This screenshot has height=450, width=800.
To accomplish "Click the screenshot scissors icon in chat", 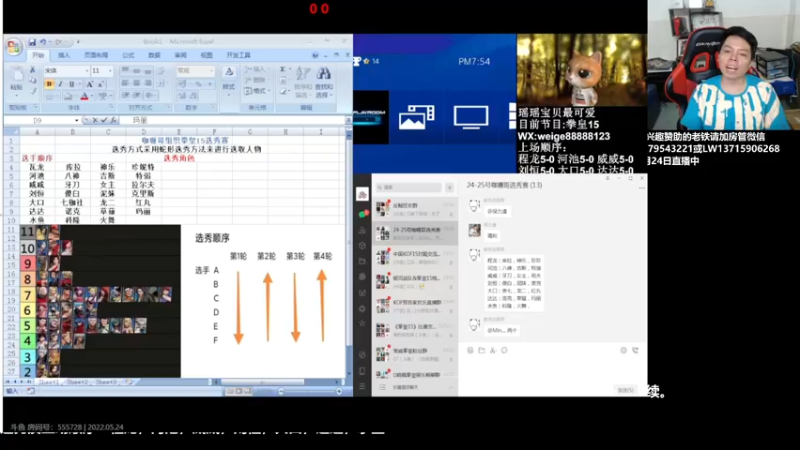I will pos(493,351).
